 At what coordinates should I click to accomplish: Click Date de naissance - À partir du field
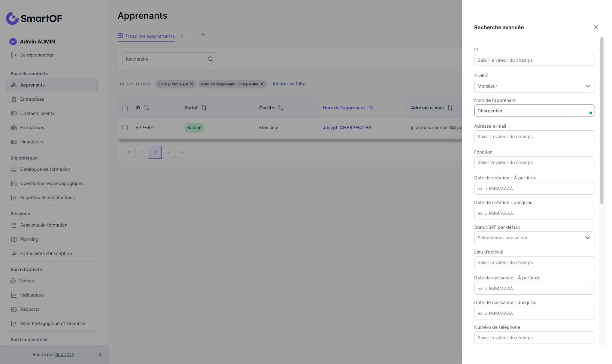click(x=534, y=288)
